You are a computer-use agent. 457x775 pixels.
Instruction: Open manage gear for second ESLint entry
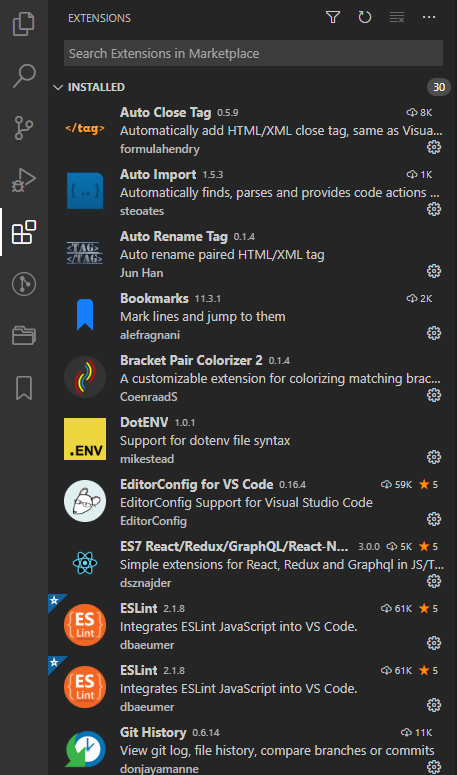[x=434, y=705]
